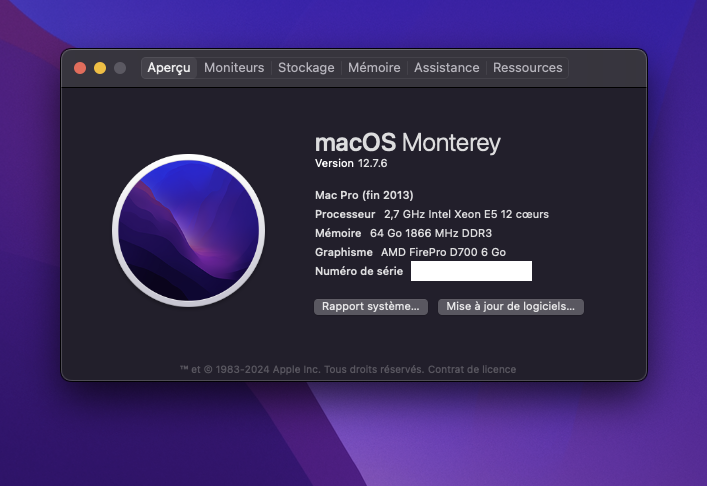
Task: Click the Numéro de série label
Action: [359, 271]
